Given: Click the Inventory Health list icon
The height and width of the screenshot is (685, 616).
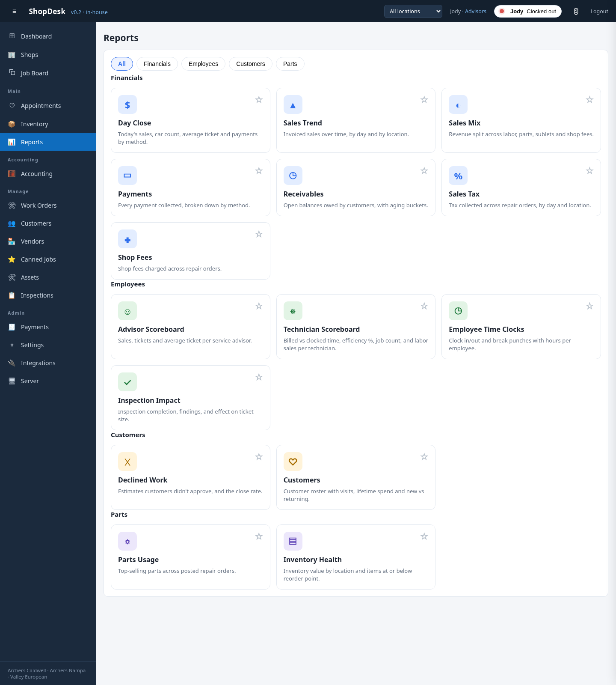Looking at the screenshot, I should click(x=293, y=541).
